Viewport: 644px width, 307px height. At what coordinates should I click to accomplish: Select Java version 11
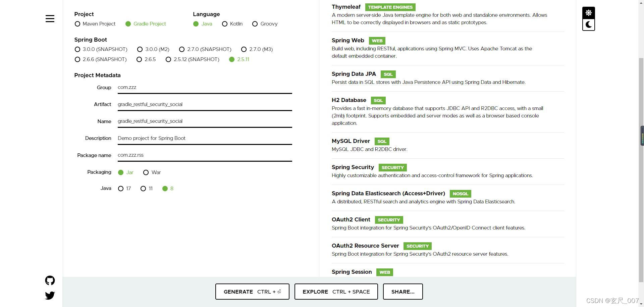coord(147,189)
